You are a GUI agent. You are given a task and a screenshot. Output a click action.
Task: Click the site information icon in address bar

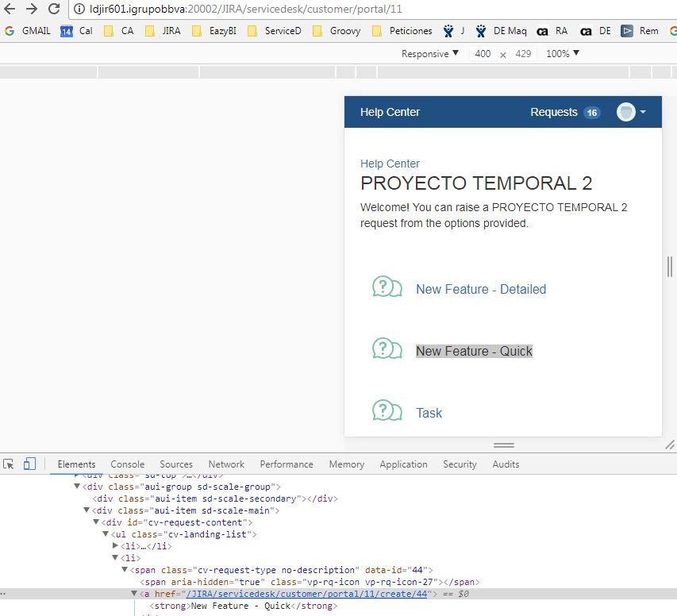[79, 9]
